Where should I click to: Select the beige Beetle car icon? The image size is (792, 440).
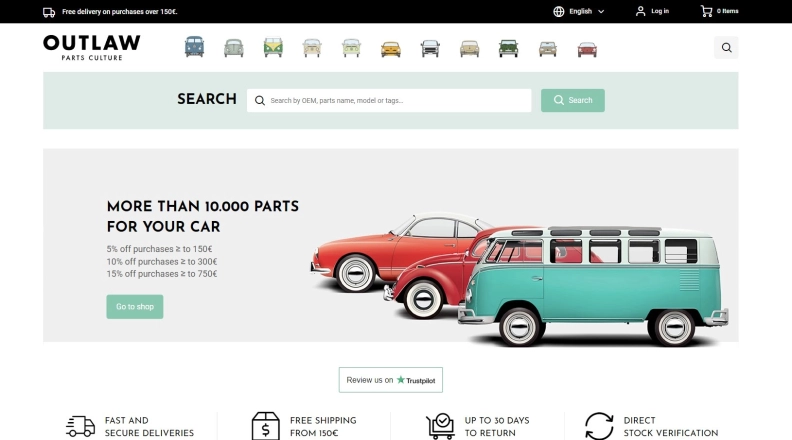(469, 48)
